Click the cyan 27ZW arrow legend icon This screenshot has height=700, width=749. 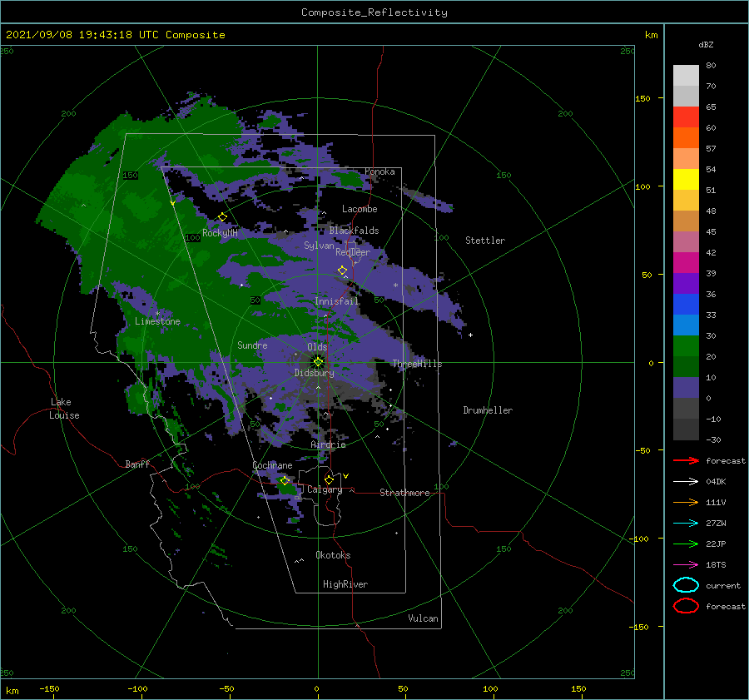[x=686, y=524]
